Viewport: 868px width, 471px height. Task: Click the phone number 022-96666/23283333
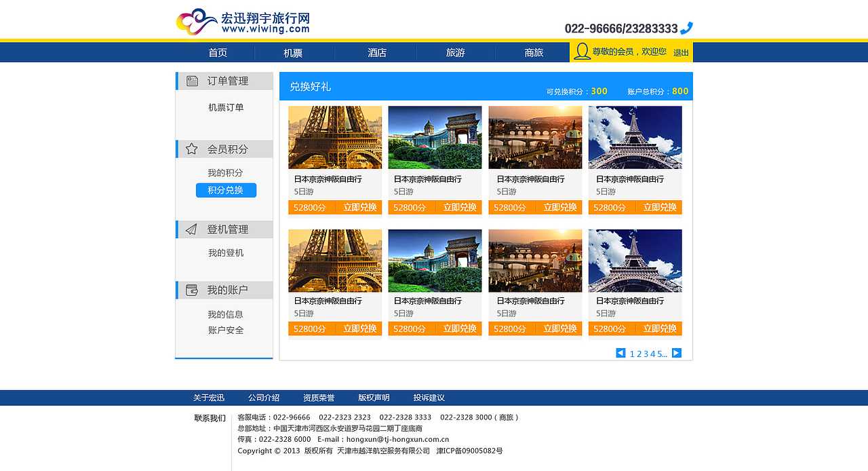[x=621, y=29]
